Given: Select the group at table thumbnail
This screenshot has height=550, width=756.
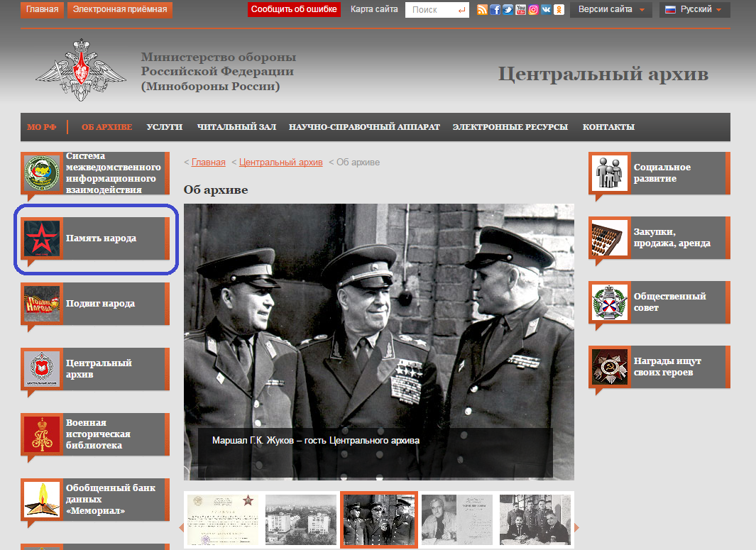Looking at the screenshot, I should (535, 519).
